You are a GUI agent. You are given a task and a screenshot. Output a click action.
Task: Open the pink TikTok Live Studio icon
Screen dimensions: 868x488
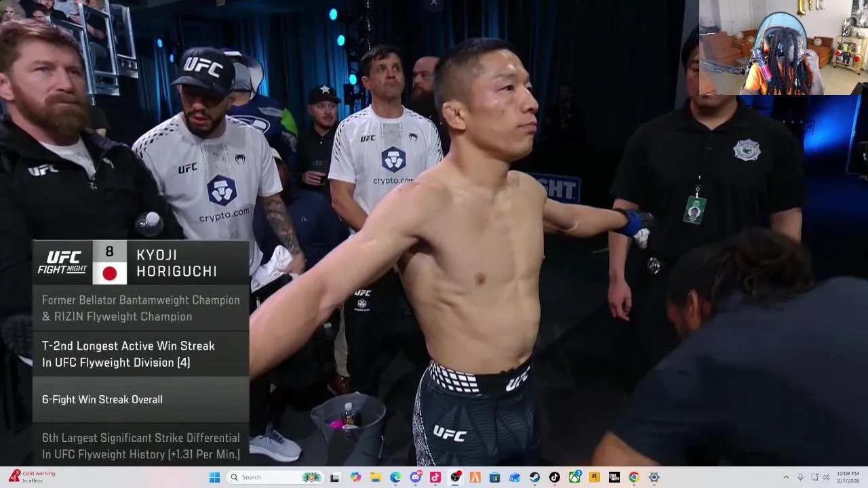(x=435, y=477)
